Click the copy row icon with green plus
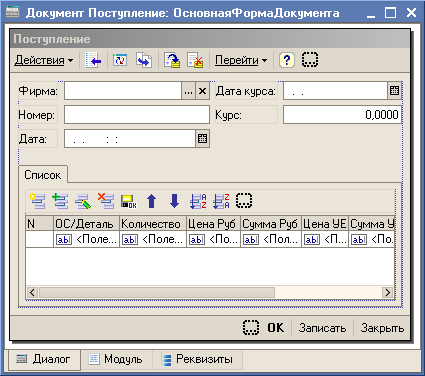The height and width of the screenshot is (376, 425). [60, 201]
